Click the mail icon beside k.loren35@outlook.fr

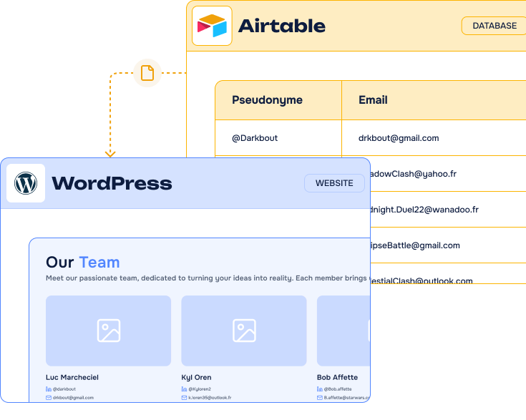pos(184,398)
